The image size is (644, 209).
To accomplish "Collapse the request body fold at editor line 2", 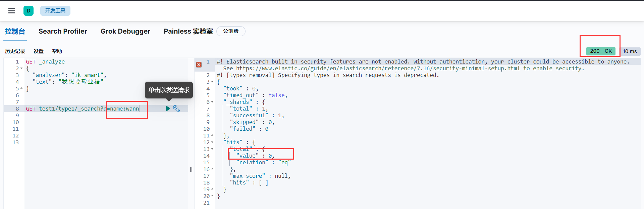I will (22, 69).
